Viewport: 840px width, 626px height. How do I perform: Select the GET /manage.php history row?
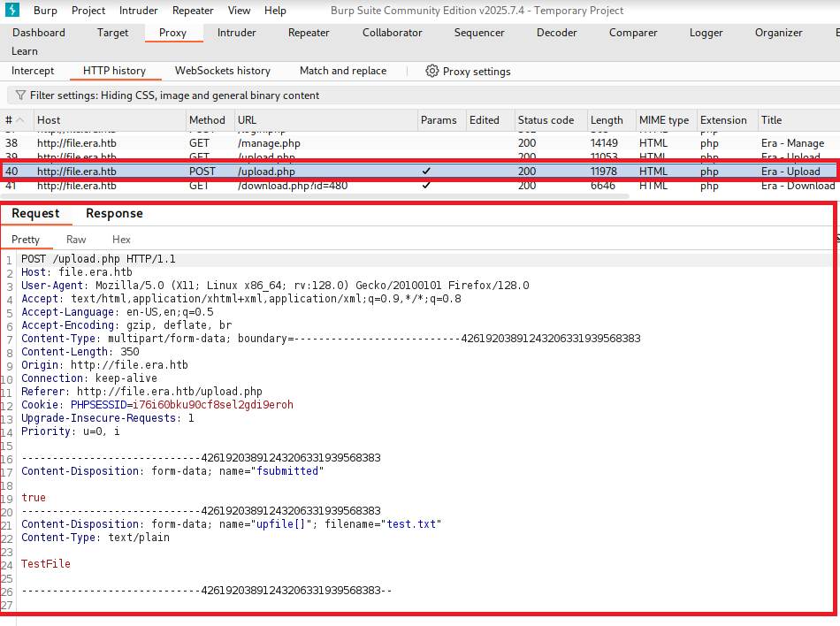[x=265, y=143]
